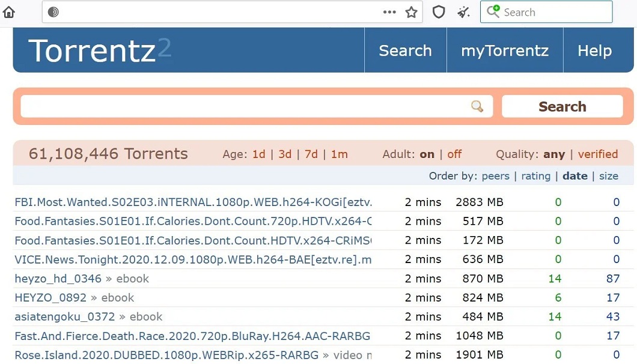Click the site identity icon in address bar
Screen dimensions: 637x364
click(x=53, y=12)
